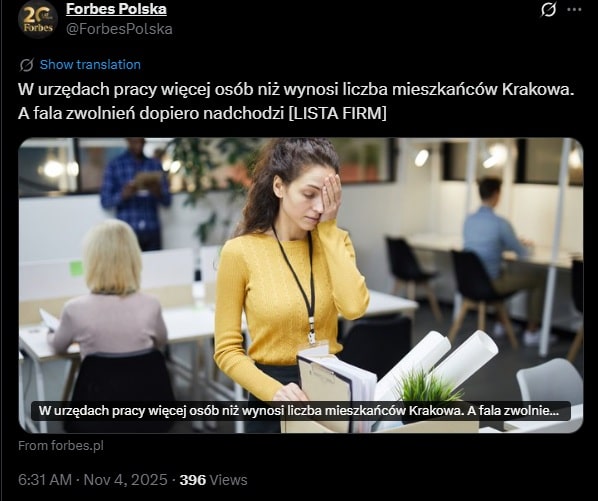Viewport: 598px width, 501px height.
Task: Click Show translation link
Action: [90, 65]
